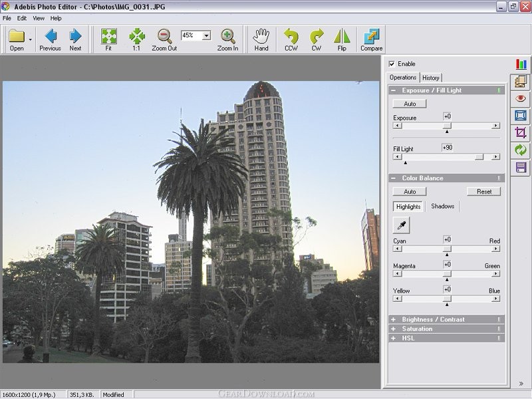532x399 pixels.
Task: Open the Edit menu
Action: point(22,18)
